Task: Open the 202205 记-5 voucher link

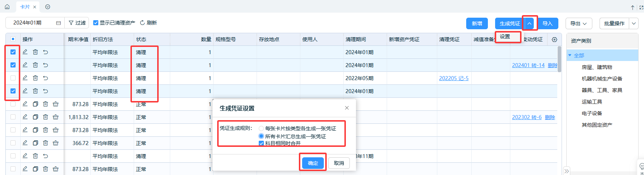Action: coord(454,78)
